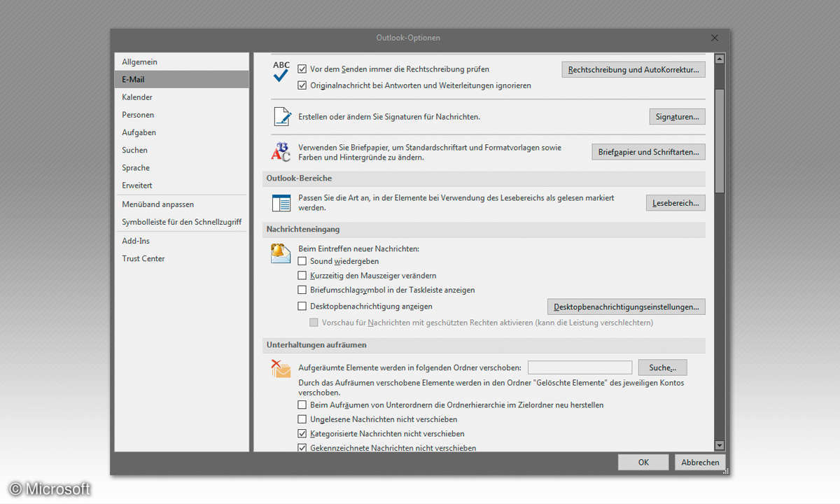840x504 pixels.
Task: Open Menüband anpassen category
Action: point(181,204)
